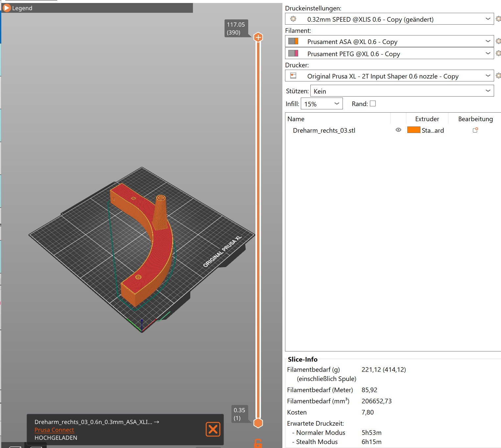Hide Dreharm_rechts_03.stl using the eye icon
501x448 pixels.
pyautogui.click(x=398, y=130)
